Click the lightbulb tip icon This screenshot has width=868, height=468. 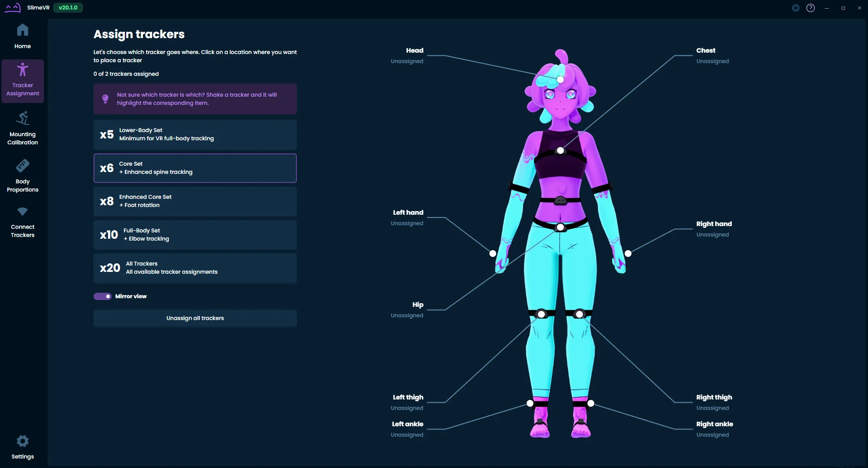105,99
